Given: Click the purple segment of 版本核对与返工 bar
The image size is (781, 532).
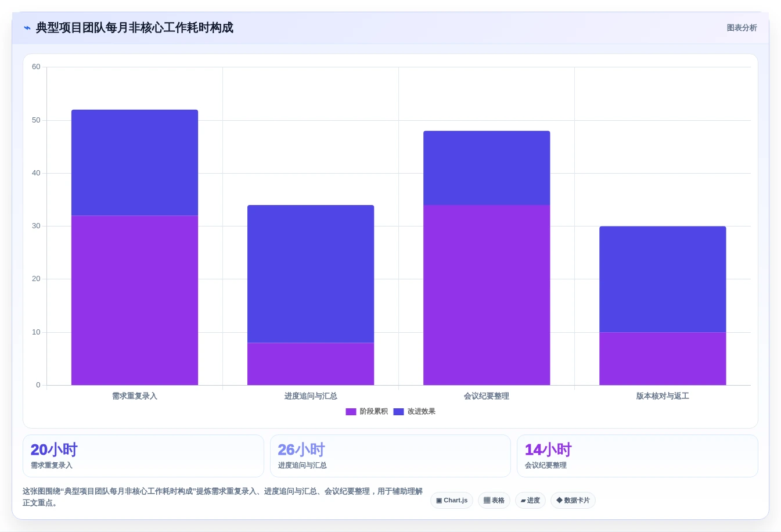Looking at the screenshot, I should (663, 359).
